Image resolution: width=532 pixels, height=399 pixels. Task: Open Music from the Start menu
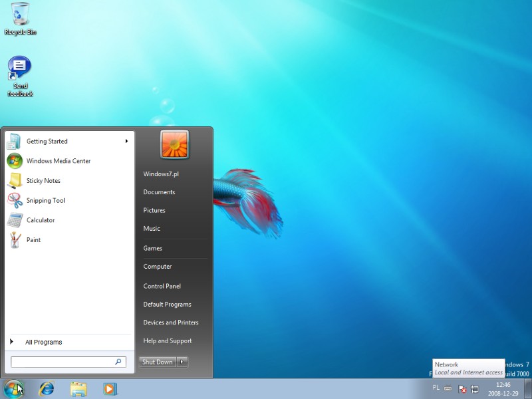(x=152, y=228)
